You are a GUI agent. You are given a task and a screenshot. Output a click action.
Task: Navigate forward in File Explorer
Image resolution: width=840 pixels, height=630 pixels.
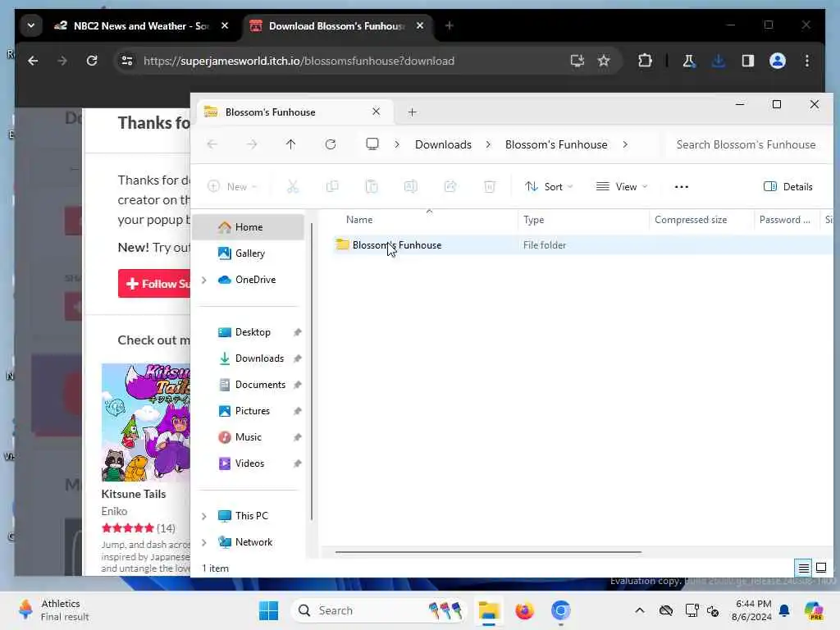click(x=252, y=144)
